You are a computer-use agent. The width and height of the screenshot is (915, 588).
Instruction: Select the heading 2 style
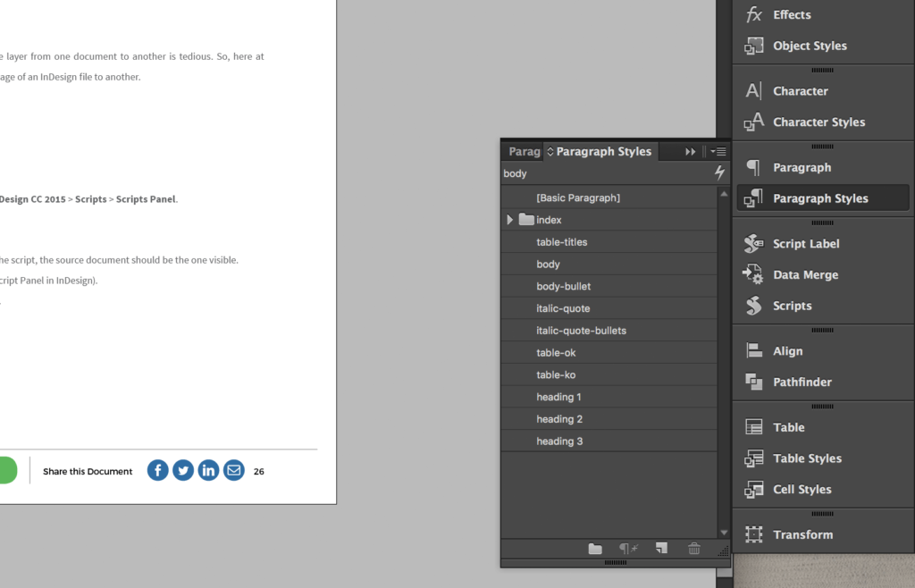click(x=559, y=418)
